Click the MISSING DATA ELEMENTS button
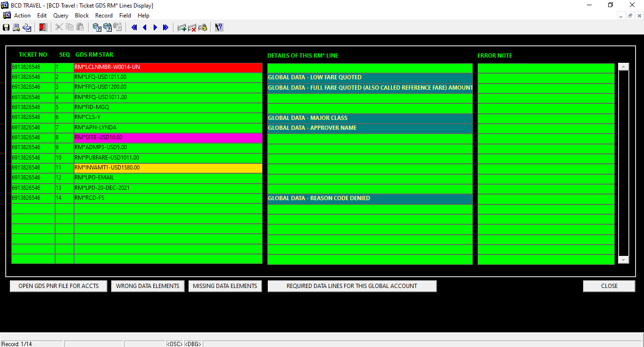644x347 pixels. pos(225,286)
